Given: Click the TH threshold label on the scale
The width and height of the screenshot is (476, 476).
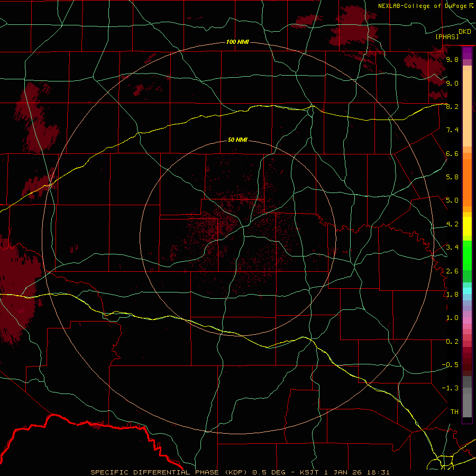Looking at the screenshot, I should click(454, 411).
